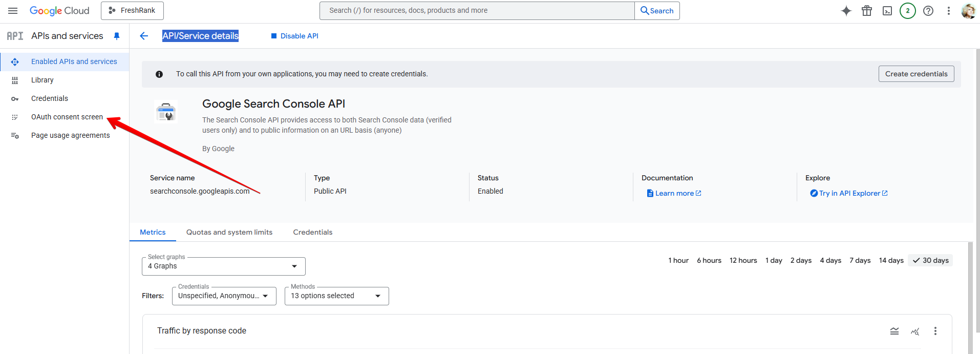The image size is (980, 354).
Task: Open the Methods filter dropdown
Action: tap(337, 296)
